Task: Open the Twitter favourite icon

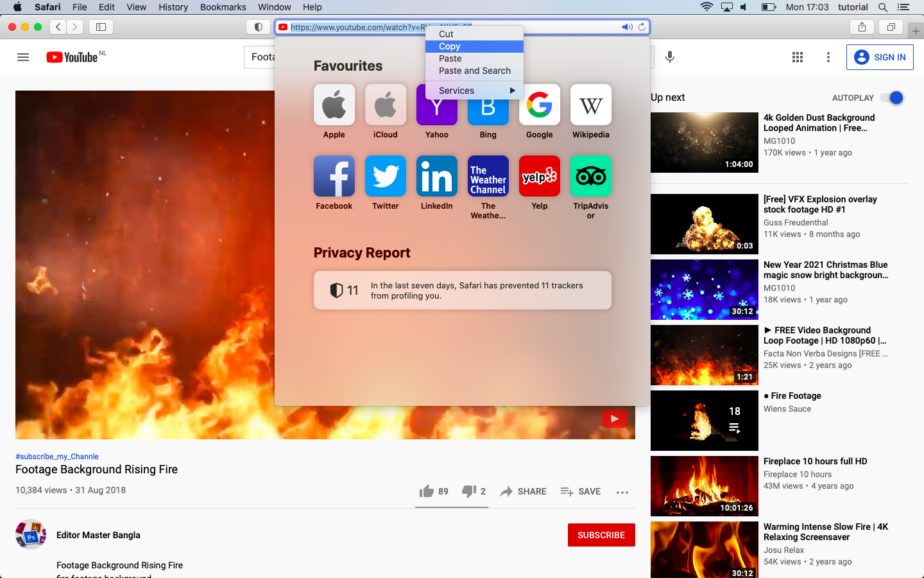Action: 385,176
